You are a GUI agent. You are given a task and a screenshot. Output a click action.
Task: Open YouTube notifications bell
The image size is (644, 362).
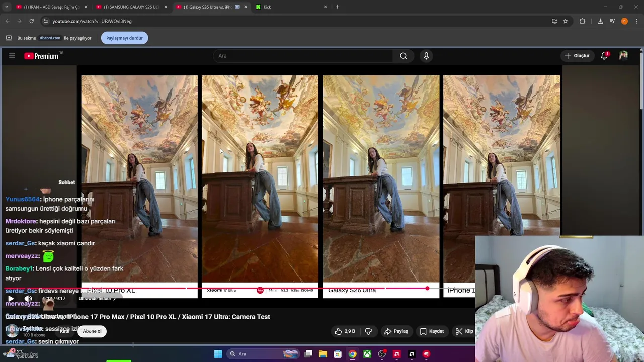pos(604,56)
